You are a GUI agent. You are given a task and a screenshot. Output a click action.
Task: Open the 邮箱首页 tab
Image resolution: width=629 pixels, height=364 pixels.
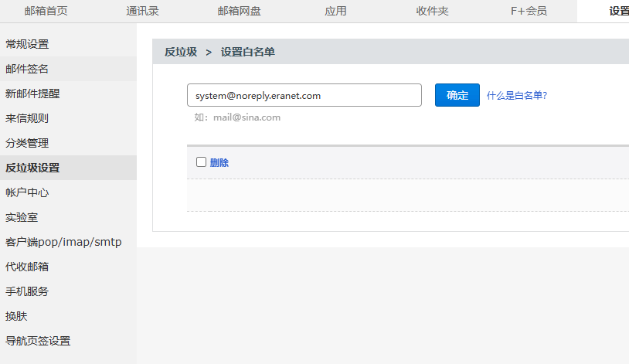tap(46, 11)
